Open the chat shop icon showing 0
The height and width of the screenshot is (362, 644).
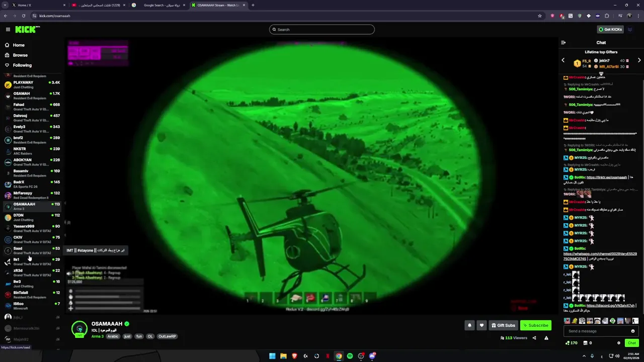pos(588,343)
